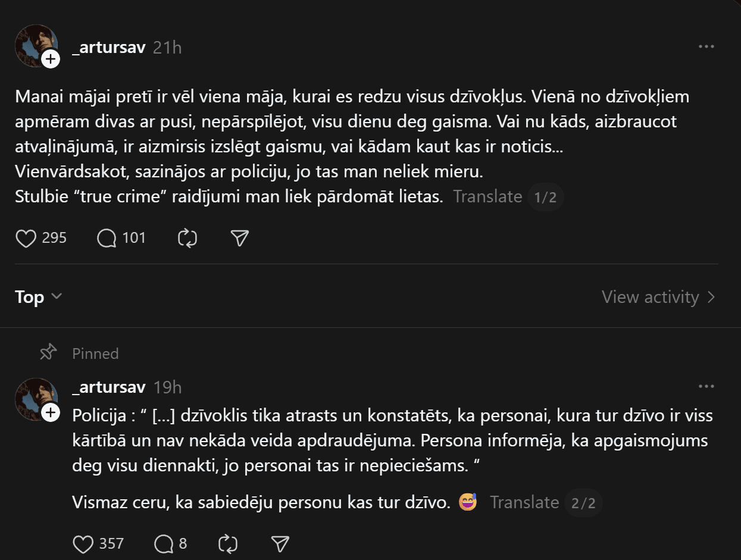Click the 2/2 thread indicator
The image size is (741, 560).
point(583,503)
